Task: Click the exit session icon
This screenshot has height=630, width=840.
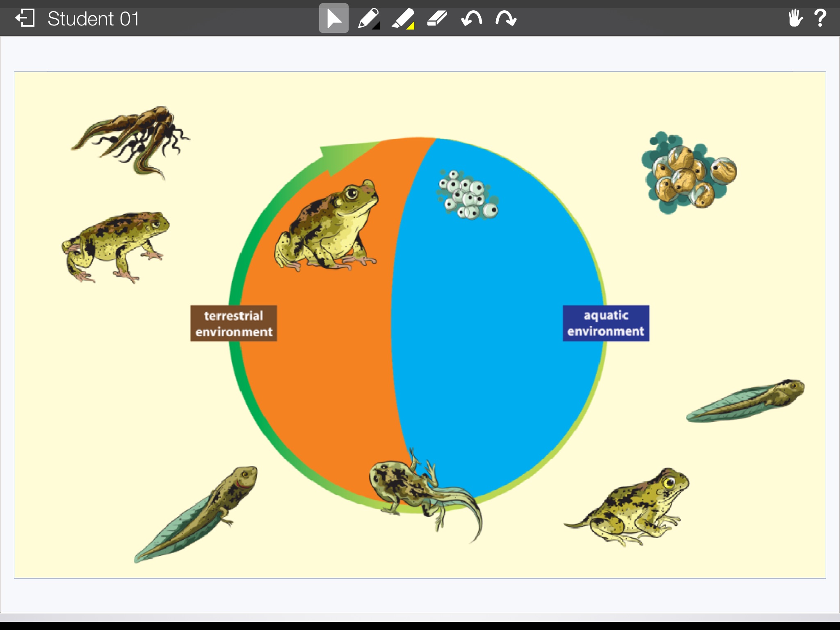Action: pos(25,18)
